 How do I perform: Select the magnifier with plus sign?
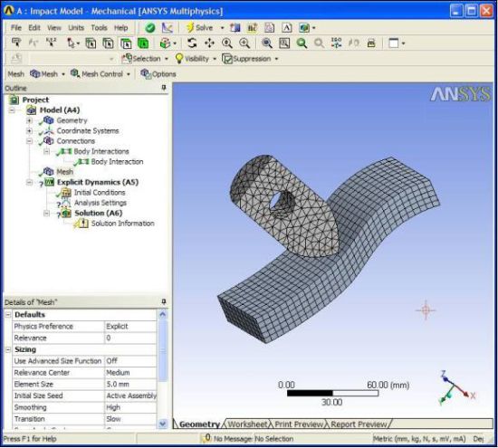coord(244,43)
